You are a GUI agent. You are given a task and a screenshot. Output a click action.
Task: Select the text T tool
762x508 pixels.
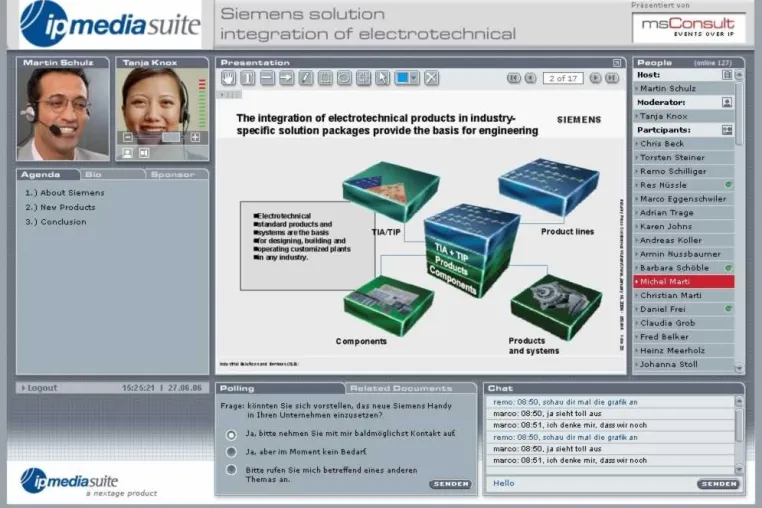tap(248, 78)
